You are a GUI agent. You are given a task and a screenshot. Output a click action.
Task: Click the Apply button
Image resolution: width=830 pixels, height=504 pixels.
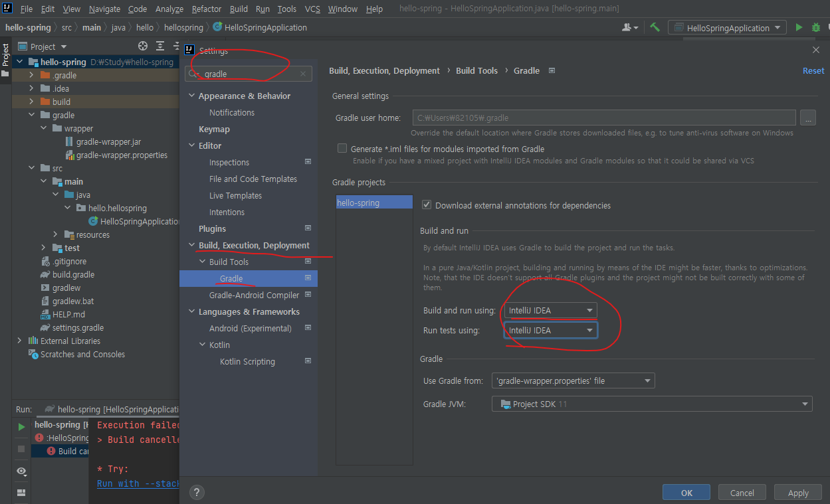click(798, 493)
